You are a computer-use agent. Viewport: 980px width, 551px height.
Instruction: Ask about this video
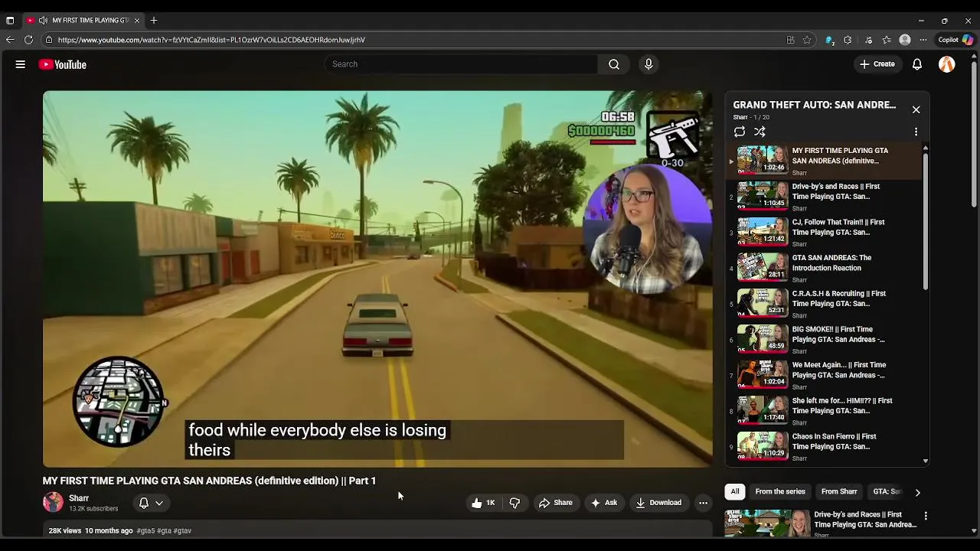tap(603, 503)
